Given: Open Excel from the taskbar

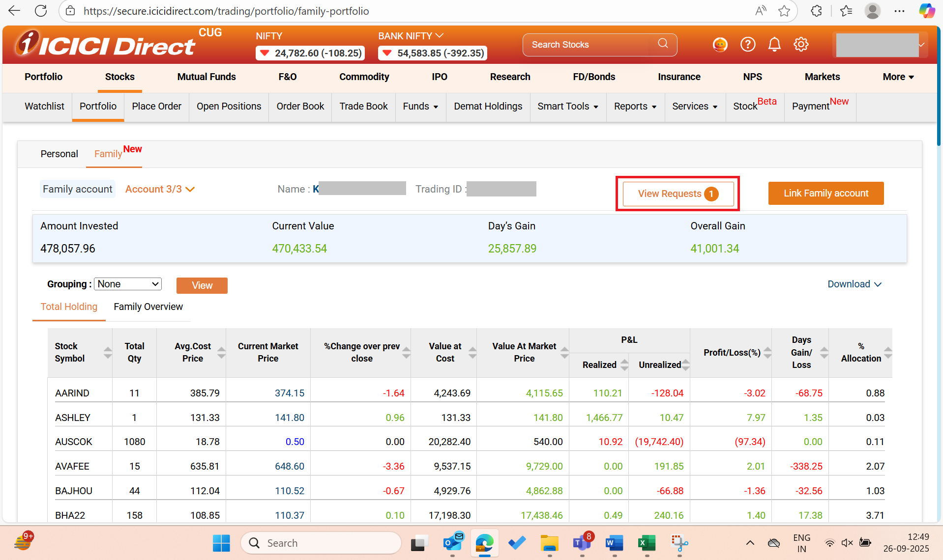Looking at the screenshot, I should (x=646, y=543).
